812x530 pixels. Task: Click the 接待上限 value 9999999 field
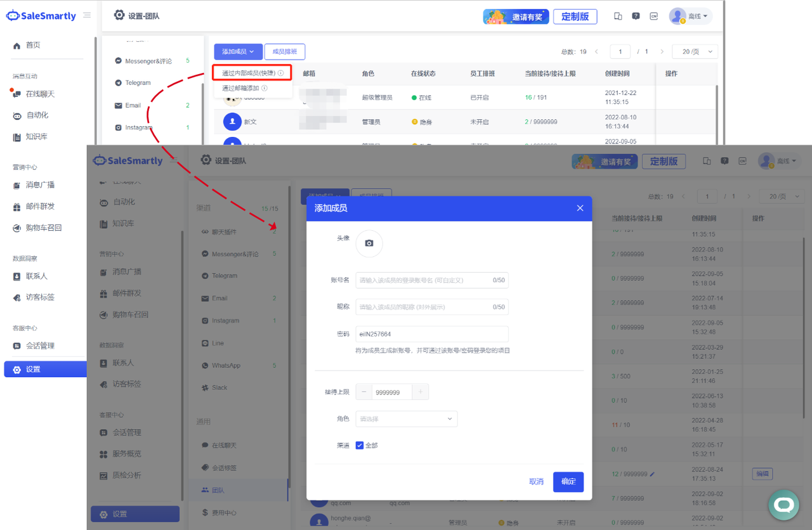tap(392, 392)
